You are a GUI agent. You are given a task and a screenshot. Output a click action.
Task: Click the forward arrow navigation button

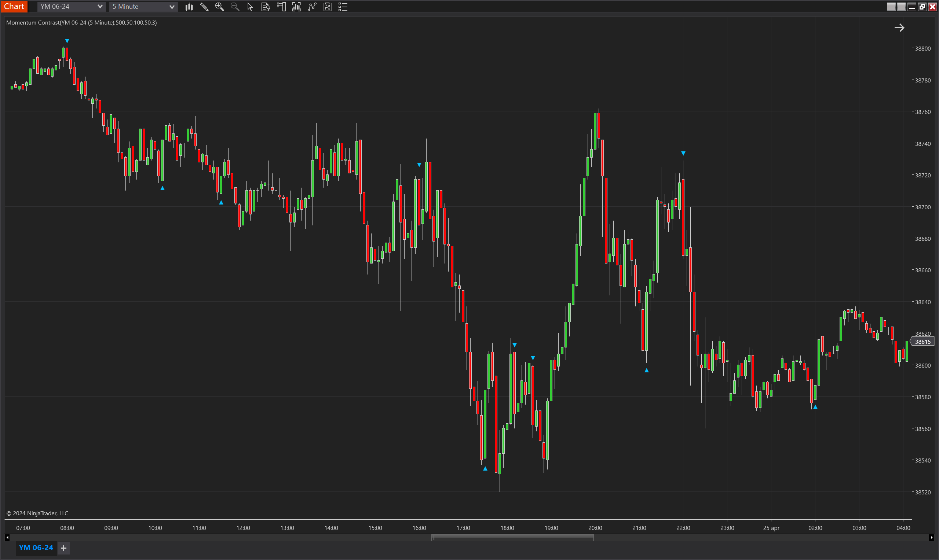[900, 27]
